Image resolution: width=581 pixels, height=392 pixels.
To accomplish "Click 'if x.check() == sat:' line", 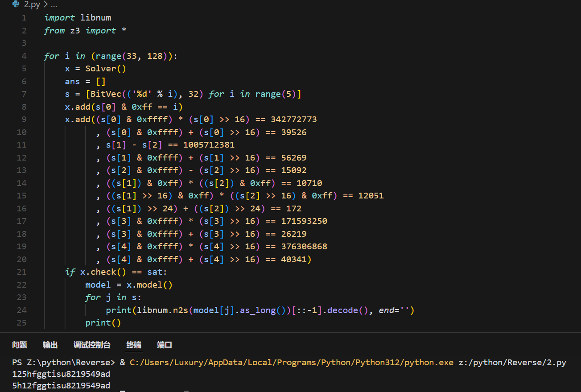I will coord(116,272).
